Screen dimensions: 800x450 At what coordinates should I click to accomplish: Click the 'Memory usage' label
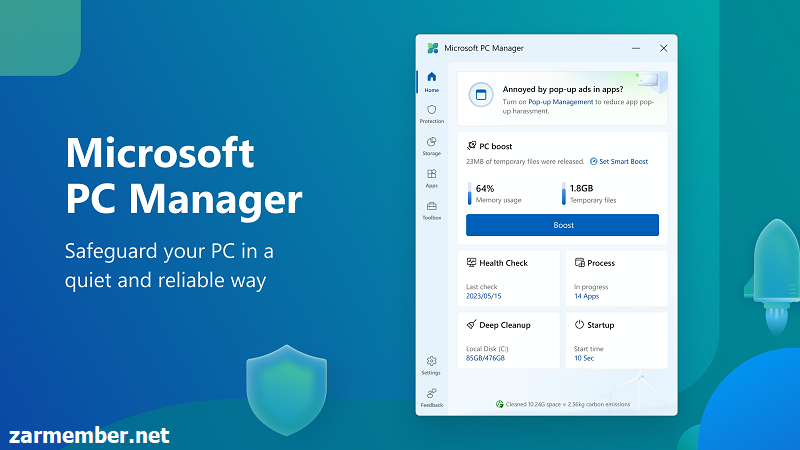click(x=498, y=200)
